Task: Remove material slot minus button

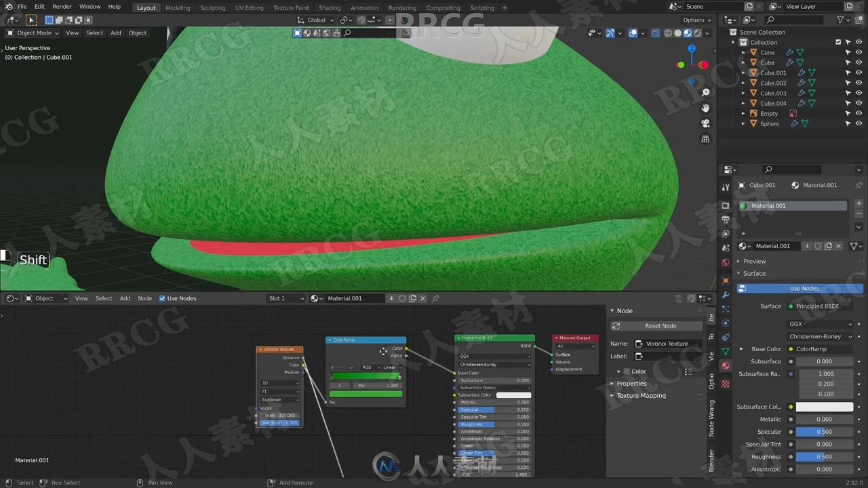Action: pos(859,213)
